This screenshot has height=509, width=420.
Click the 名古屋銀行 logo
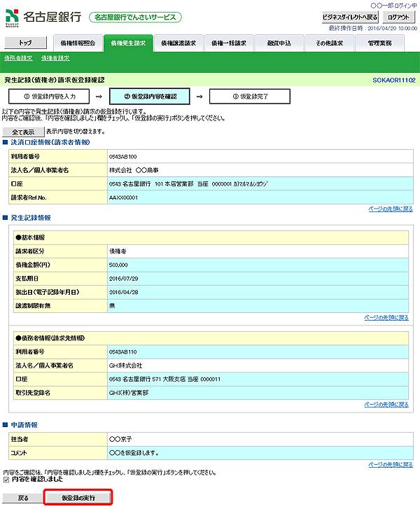pos(43,17)
